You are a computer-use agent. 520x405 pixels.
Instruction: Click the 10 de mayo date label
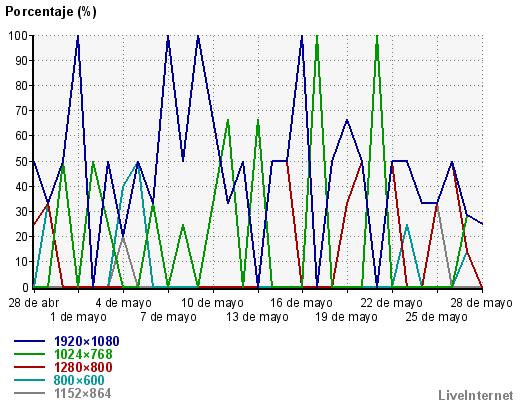(212, 303)
